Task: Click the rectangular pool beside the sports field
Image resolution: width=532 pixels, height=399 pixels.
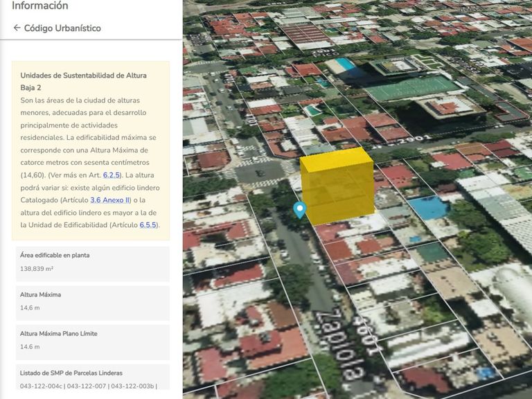Action: click(x=344, y=65)
